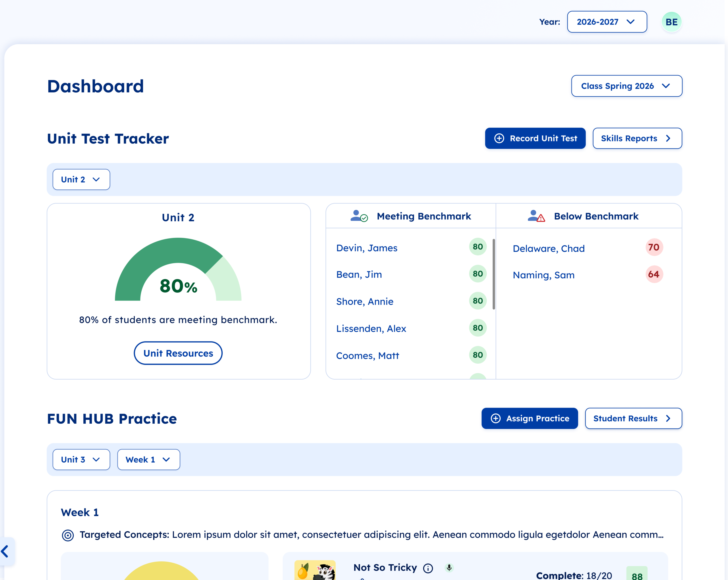The height and width of the screenshot is (580, 728).
Task: Open the Year 2026-2027 dropdown
Action: tap(607, 22)
